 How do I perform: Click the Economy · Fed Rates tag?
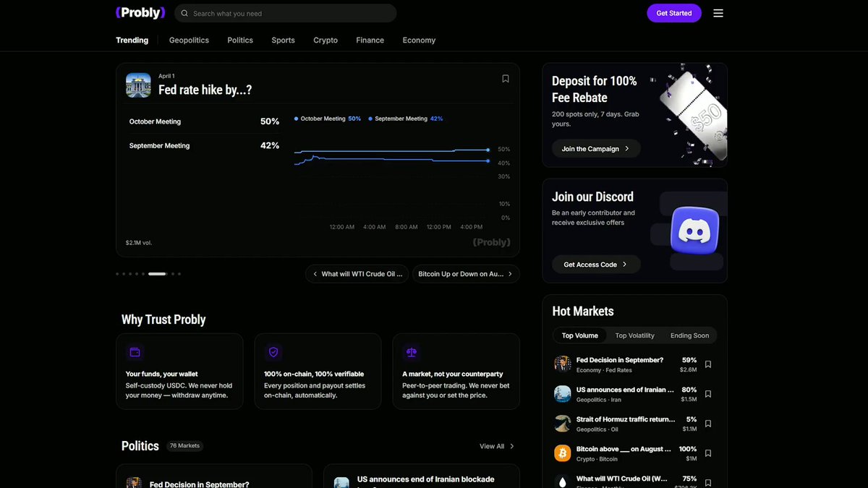(x=604, y=370)
